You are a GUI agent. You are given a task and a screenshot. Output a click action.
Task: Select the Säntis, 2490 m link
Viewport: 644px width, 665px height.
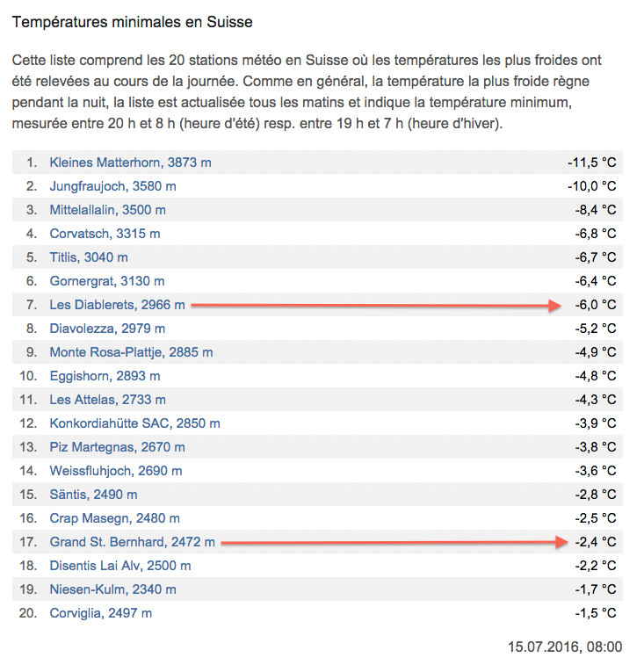coord(93,495)
